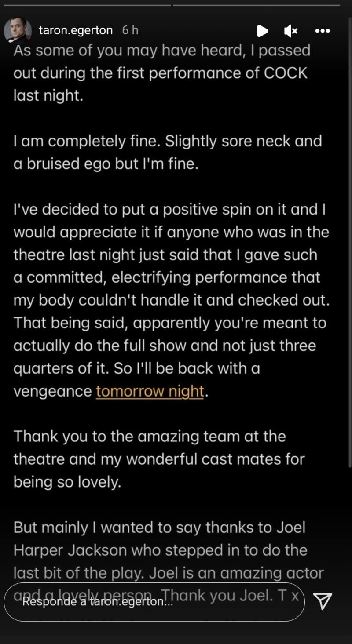Toggle the muted sound speaker icon

(291, 31)
